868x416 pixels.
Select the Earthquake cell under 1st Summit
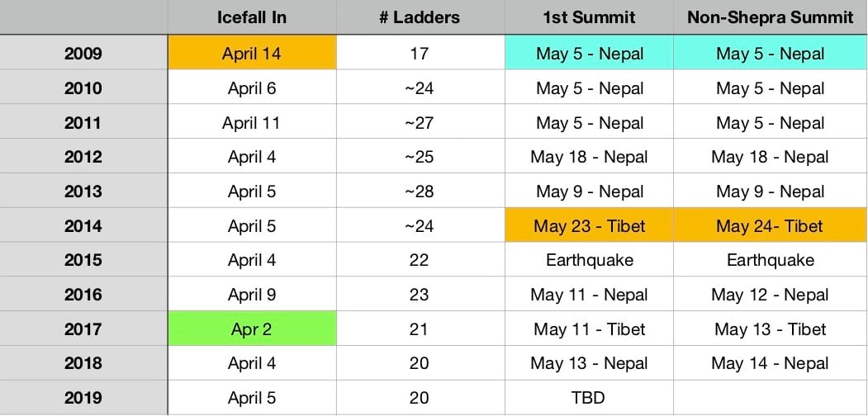pyautogui.click(x=589, y=260)
